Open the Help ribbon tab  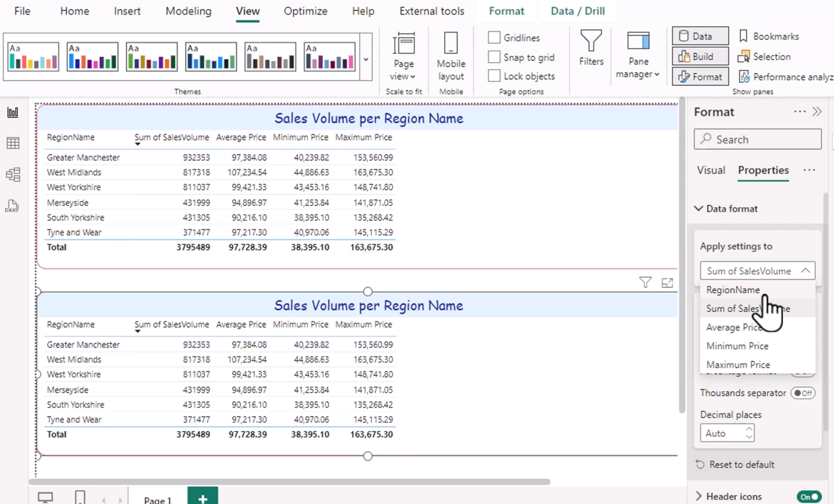[363, 11]
